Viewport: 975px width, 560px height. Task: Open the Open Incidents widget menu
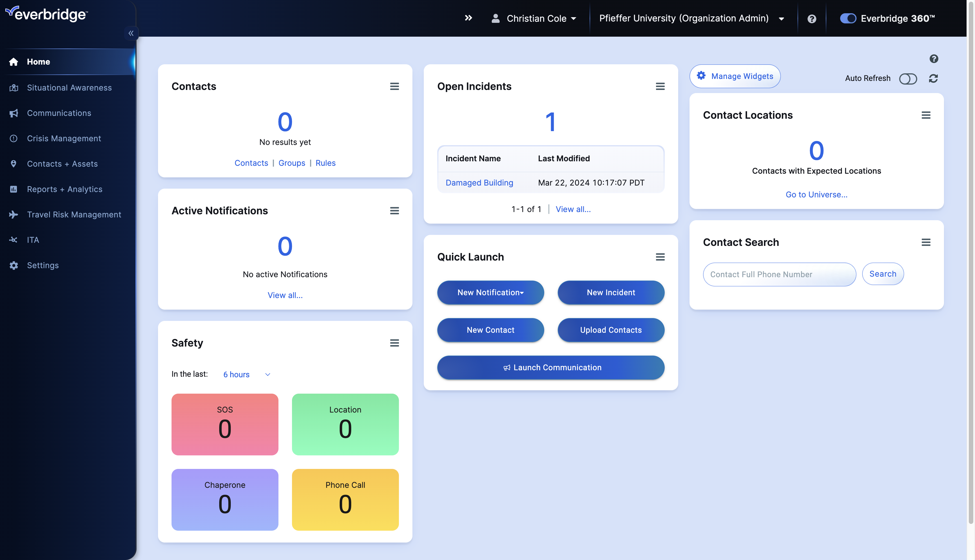coord(660,87)
